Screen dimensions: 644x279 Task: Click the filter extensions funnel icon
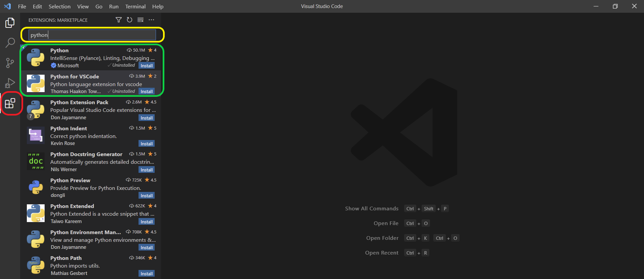tap(118, 20)
